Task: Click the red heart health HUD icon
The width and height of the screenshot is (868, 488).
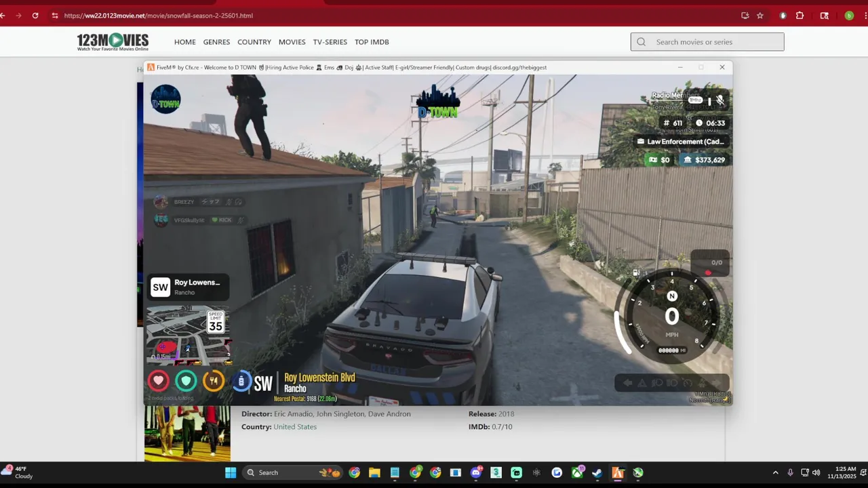Action: pyautogui.click(x=158, y=381)
